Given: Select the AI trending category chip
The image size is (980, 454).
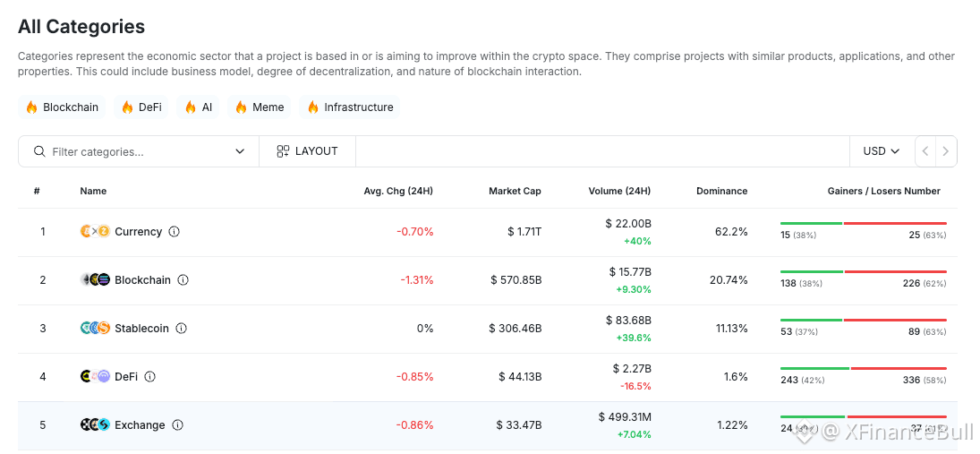Looking at the screenshot, I should click(198, 107).
